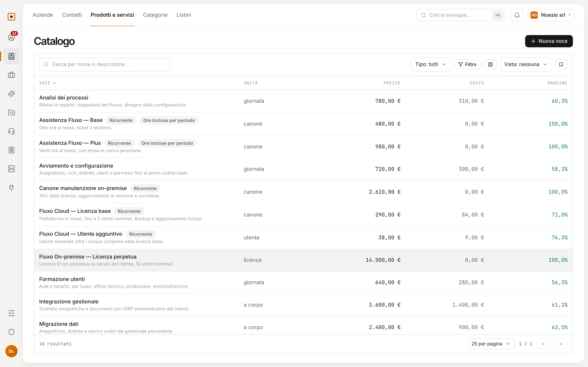Open the Noesis srl account switcher
The height and width of the screenshot is (367, 588).
(x=551, y=15)
